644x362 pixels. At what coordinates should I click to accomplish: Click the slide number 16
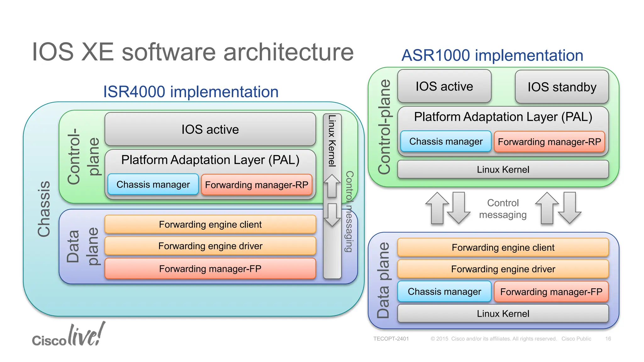(608, 339)
